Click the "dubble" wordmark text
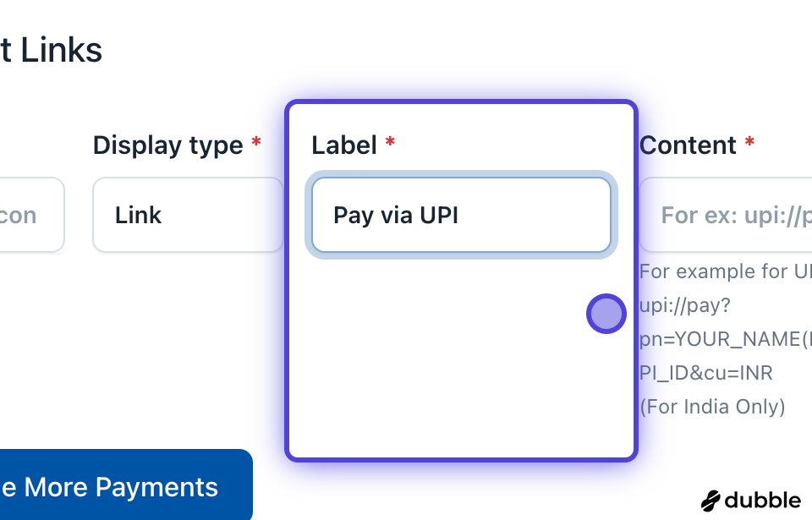Viewport: 812px width, 520px height. click(762, 500)
